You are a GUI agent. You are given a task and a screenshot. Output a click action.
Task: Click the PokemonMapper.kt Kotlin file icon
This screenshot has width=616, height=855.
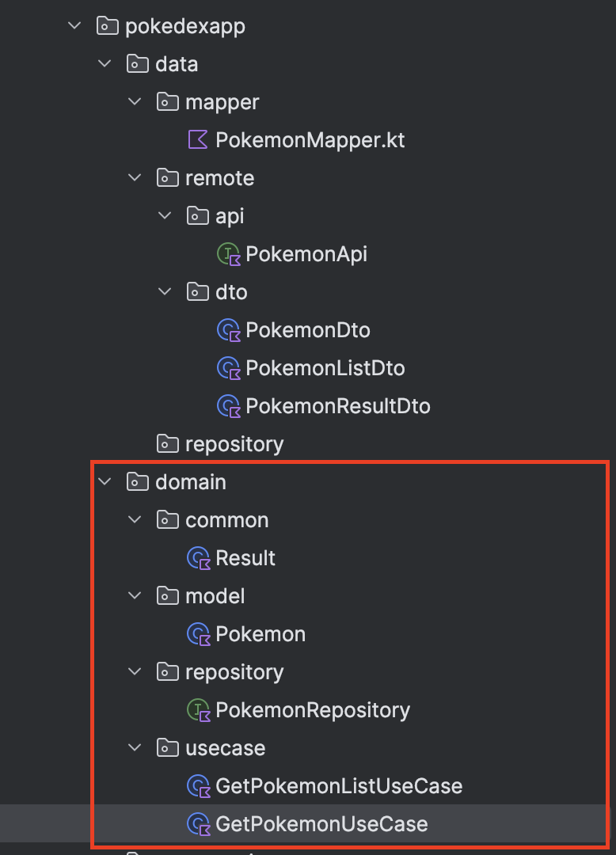point(197,140)
